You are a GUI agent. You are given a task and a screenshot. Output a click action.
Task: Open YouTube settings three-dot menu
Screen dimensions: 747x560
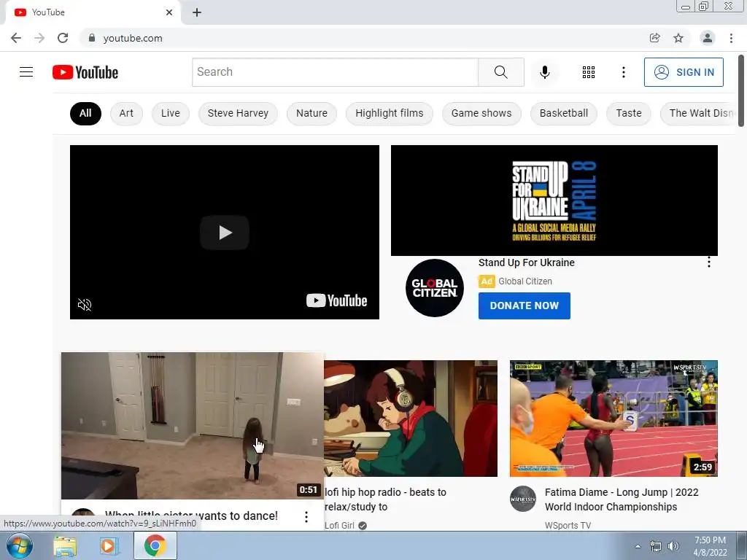pos(623,72)
